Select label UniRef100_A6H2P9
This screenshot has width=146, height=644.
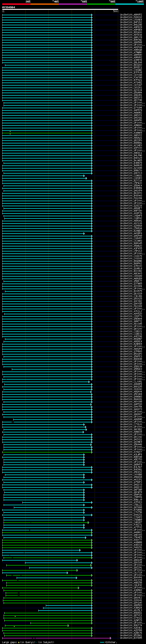pyautogui.click(x=131, y=349)
